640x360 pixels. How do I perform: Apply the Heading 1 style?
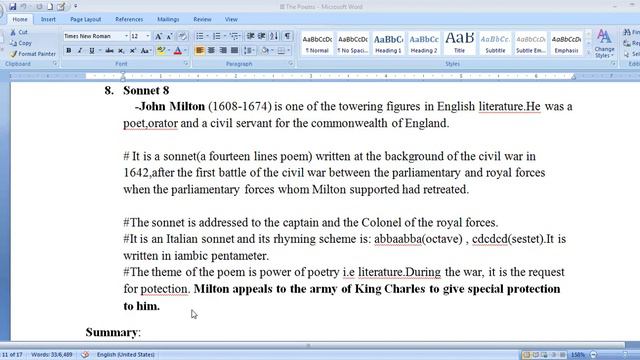pos(388,44)
